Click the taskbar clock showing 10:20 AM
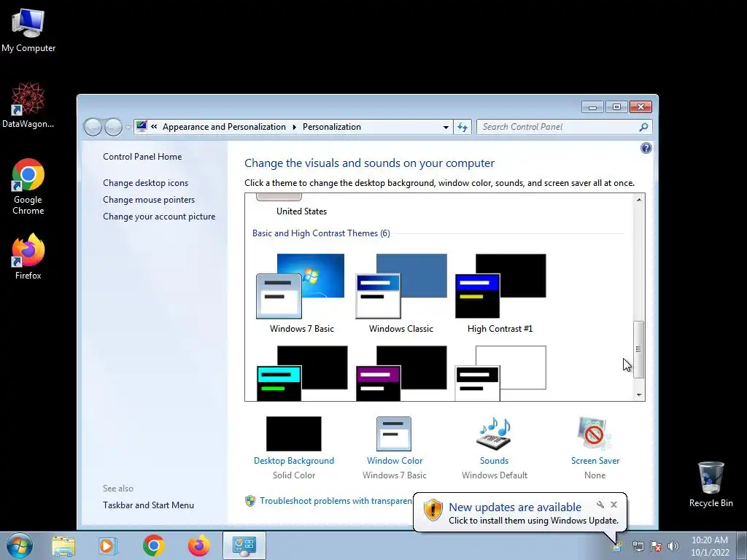Viewport: 747px width, 560px height. point(709,545)
